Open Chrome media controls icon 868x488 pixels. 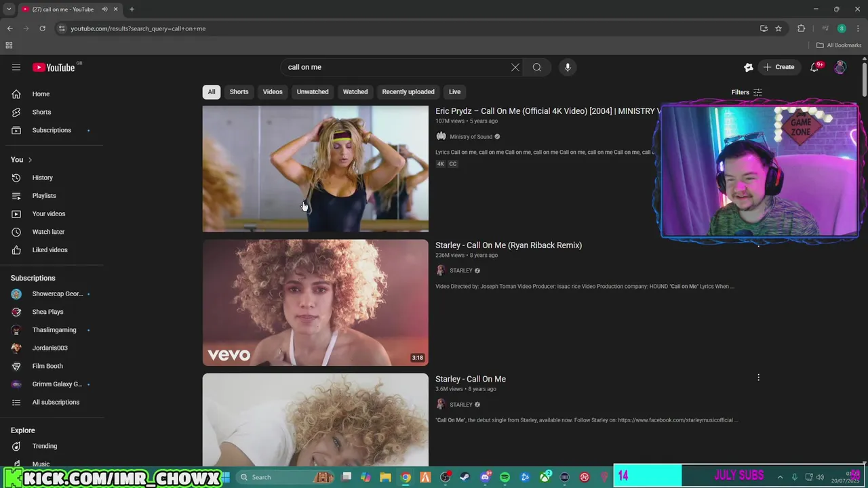[825, 28]
